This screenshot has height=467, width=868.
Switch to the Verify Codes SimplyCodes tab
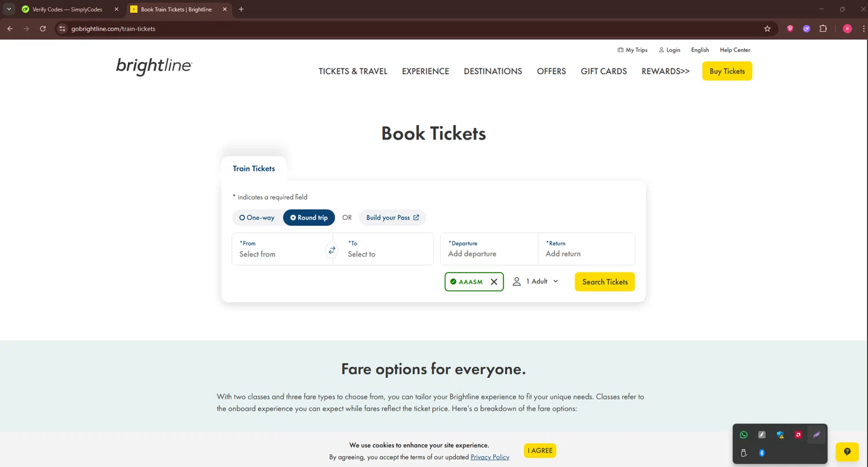pyautogui.click(x=68, y=9)
